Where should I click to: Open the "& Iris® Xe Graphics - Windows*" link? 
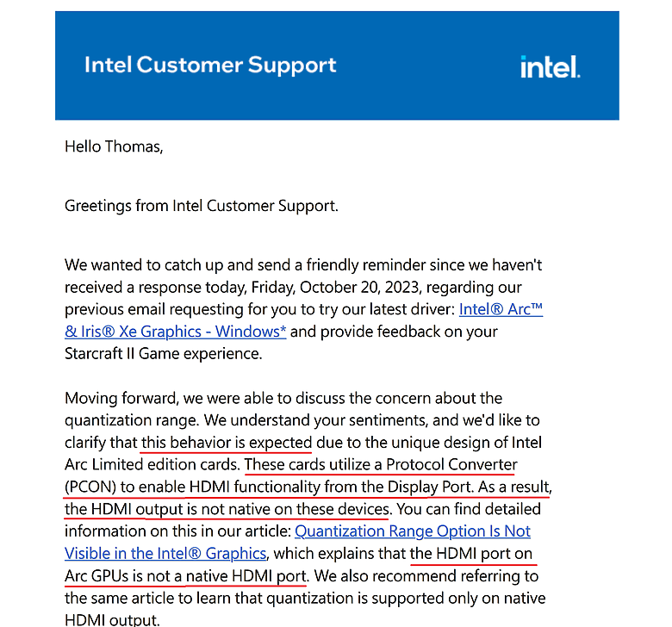[x=175, y=332]
